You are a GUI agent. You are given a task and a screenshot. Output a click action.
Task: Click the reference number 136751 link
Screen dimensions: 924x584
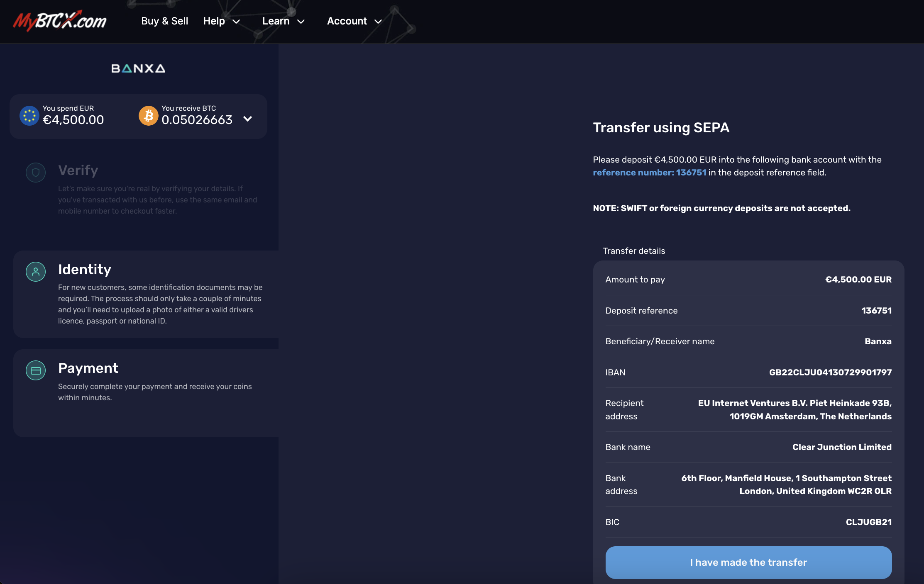click(650, 173)
